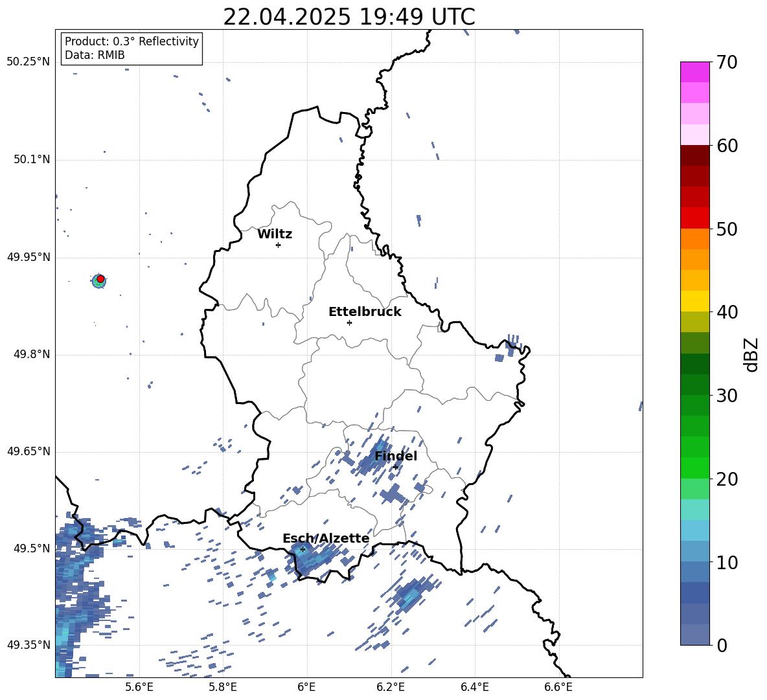Click the Wiltz city label
The image size is (767, 700).
[275, 234]
